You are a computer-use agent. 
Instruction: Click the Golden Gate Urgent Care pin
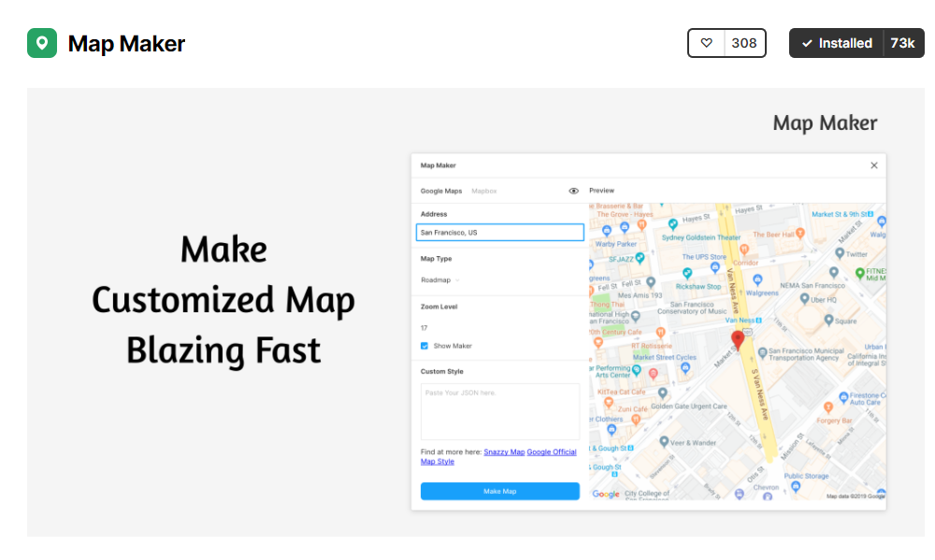[x=662, y=393]
